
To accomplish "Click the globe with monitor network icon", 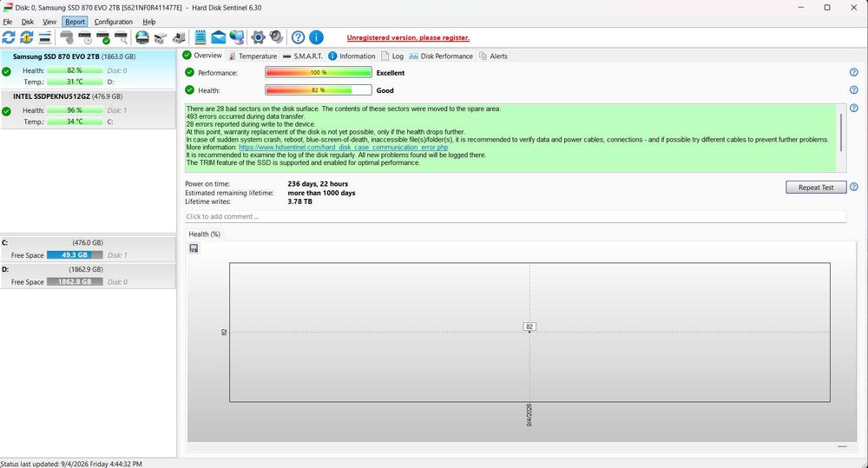I will point(237,37).
